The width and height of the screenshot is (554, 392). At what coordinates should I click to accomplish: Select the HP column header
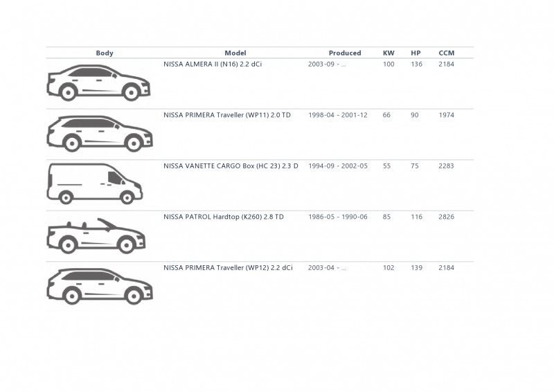pos(416,53)
